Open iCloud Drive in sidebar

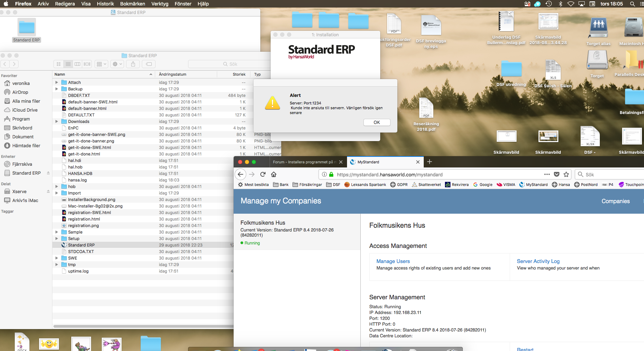tap(25, 110)
